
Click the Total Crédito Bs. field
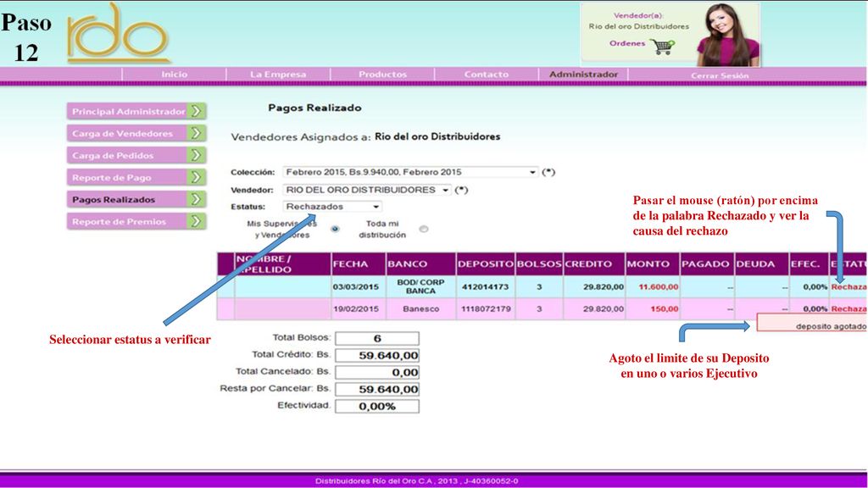[377, 355]
